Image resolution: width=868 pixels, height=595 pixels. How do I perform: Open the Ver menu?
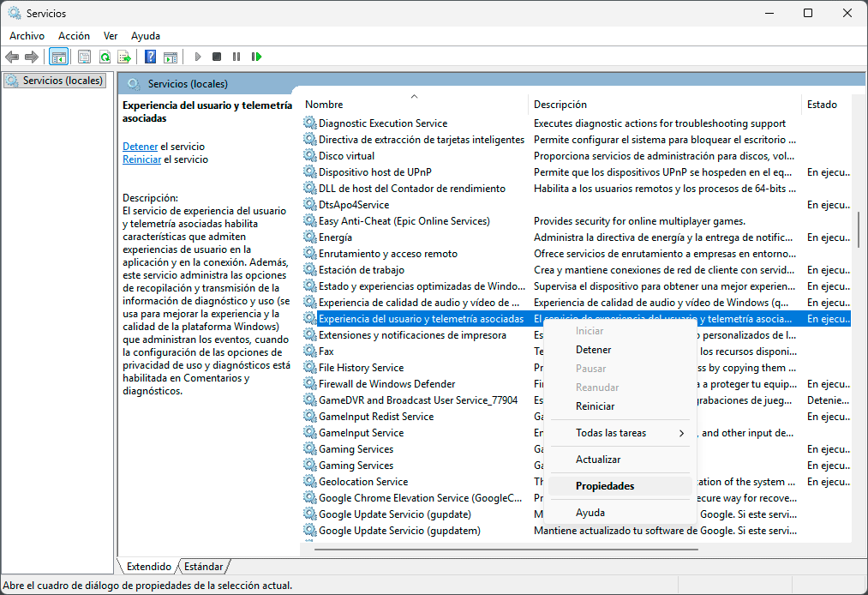[x=111, y=36]
